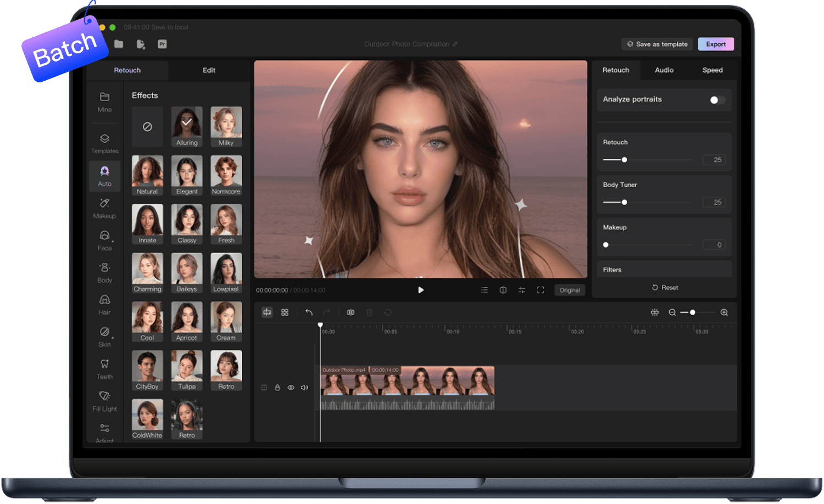Click the split clip icon in timeline
Viewport: 824px width, 504px height.
point(350,312)
